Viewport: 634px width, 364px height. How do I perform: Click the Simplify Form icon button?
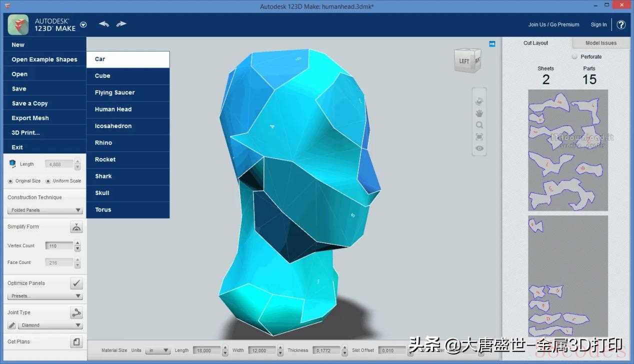pos(76,227)
